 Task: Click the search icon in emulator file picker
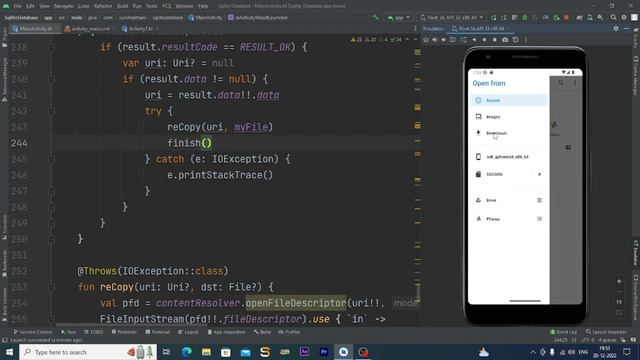click(561, 83)
